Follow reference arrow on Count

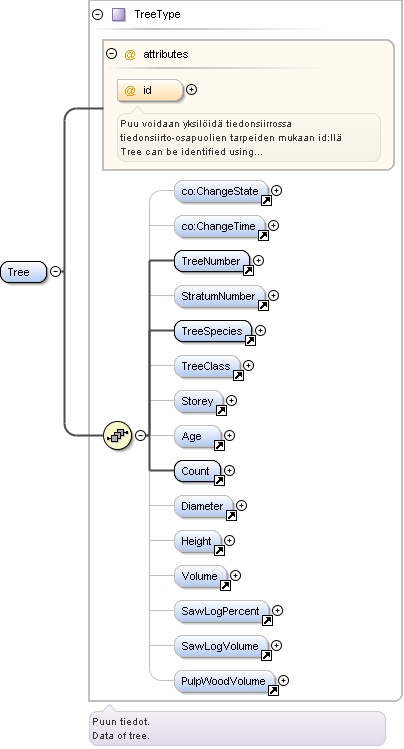219,481
